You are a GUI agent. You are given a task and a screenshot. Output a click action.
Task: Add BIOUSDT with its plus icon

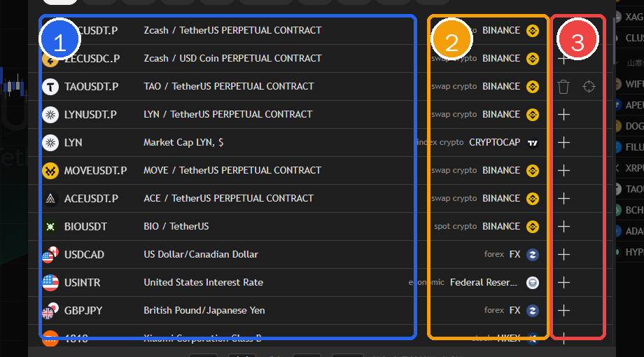tap(564, 226)
